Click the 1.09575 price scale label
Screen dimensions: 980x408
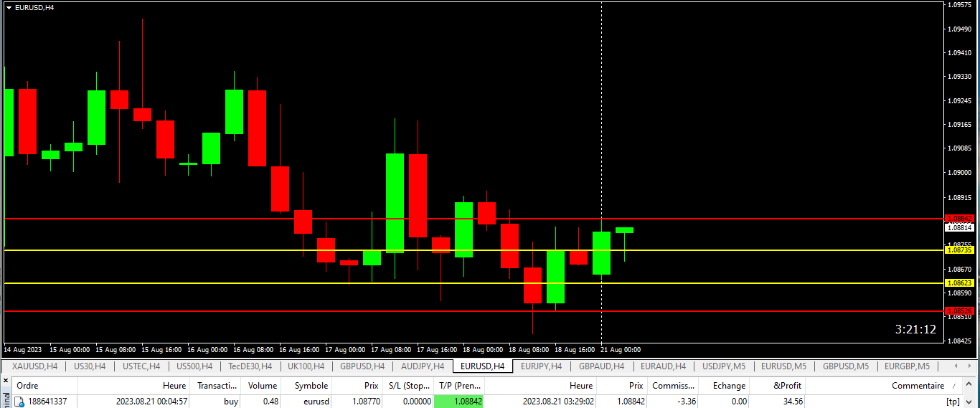point(960,5)
